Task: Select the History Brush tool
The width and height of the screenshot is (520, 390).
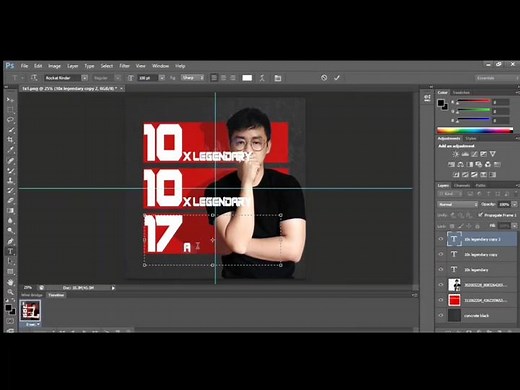Action: coord(10,190)
